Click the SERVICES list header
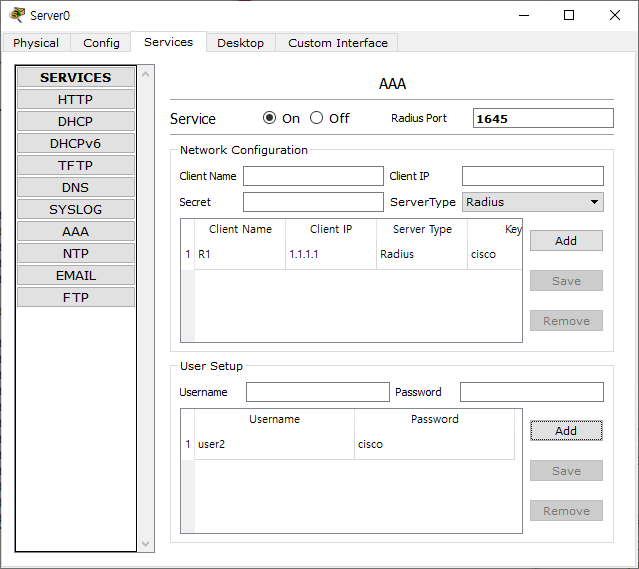The width and height of the screenshot is (639, 569). (x=76, y=77)
